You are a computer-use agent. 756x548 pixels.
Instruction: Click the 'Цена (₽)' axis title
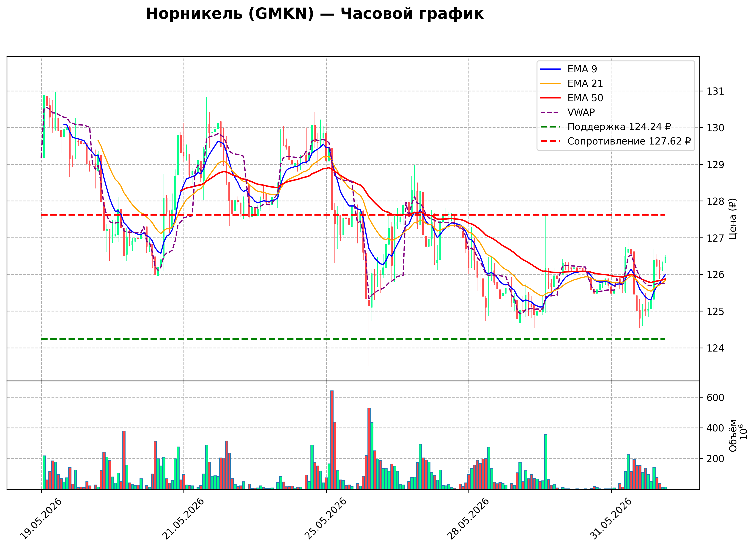pyautogui.click(x=733, y=219)
